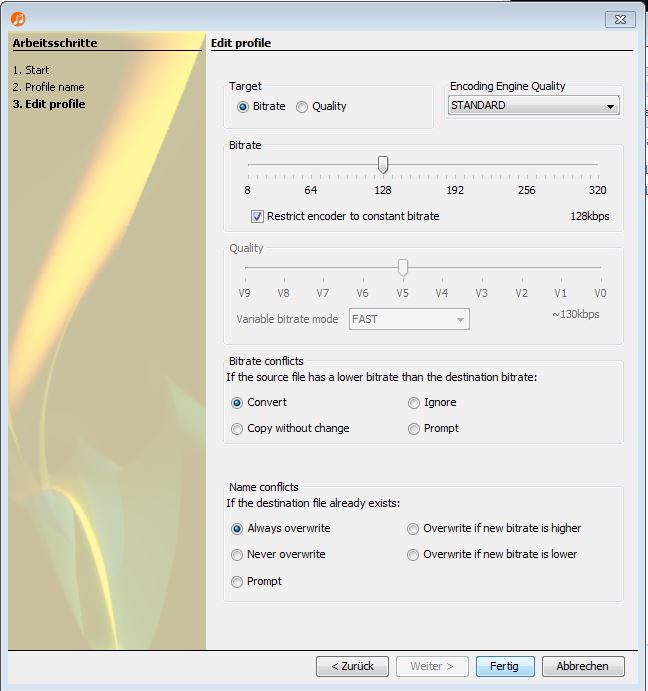648x691 pixels.
Task: Click the Bitrate slider handle at 128
Action: 383,165
